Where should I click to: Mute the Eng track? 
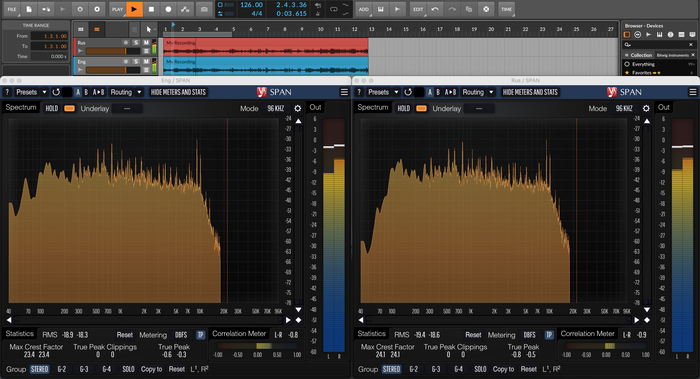click(x=146, y=61)
